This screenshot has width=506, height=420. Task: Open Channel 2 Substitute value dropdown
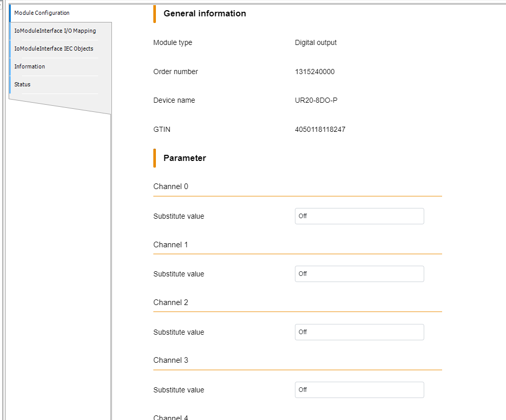coord(359,332)
